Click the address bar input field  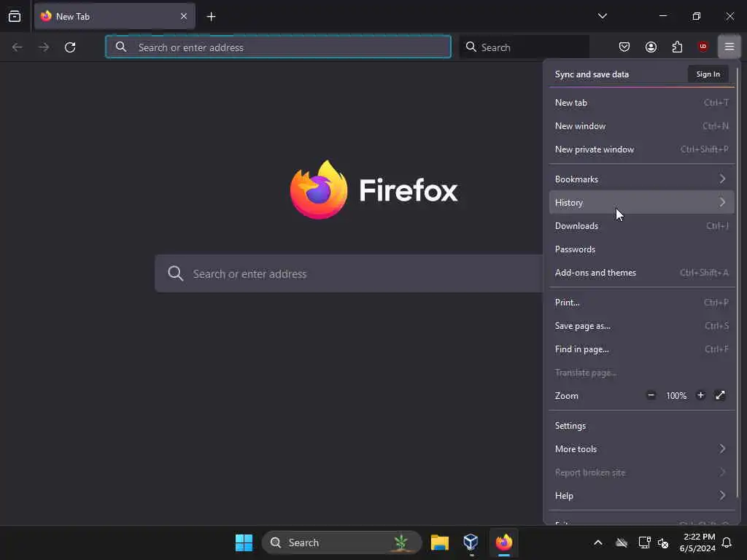pyautogui.click(x=278, y=47)
